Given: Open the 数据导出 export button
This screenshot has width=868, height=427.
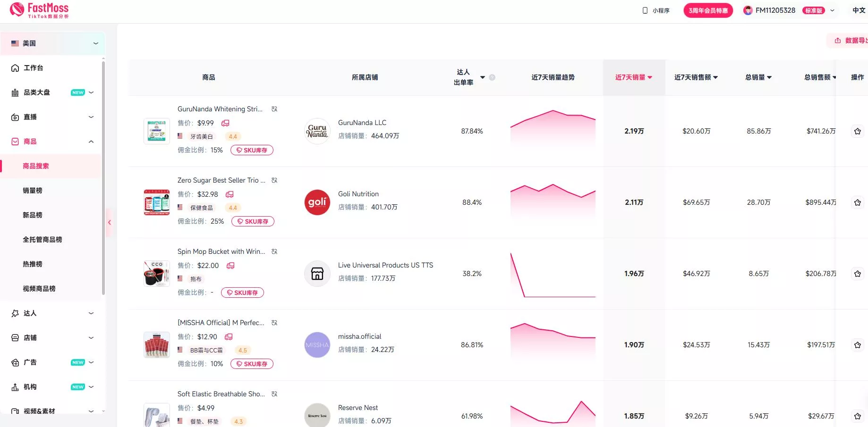Looking at the screenshot, I should click(851, 41).
